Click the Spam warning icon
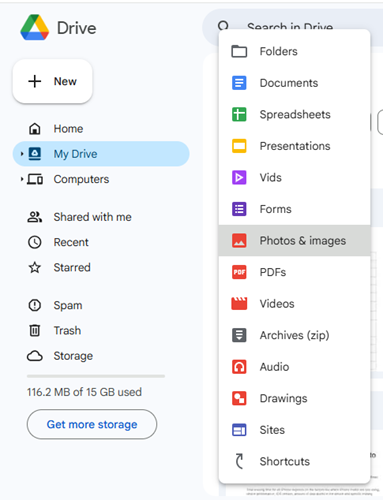The height and width of the screenshot is (500, 383). tap(35, 305)
